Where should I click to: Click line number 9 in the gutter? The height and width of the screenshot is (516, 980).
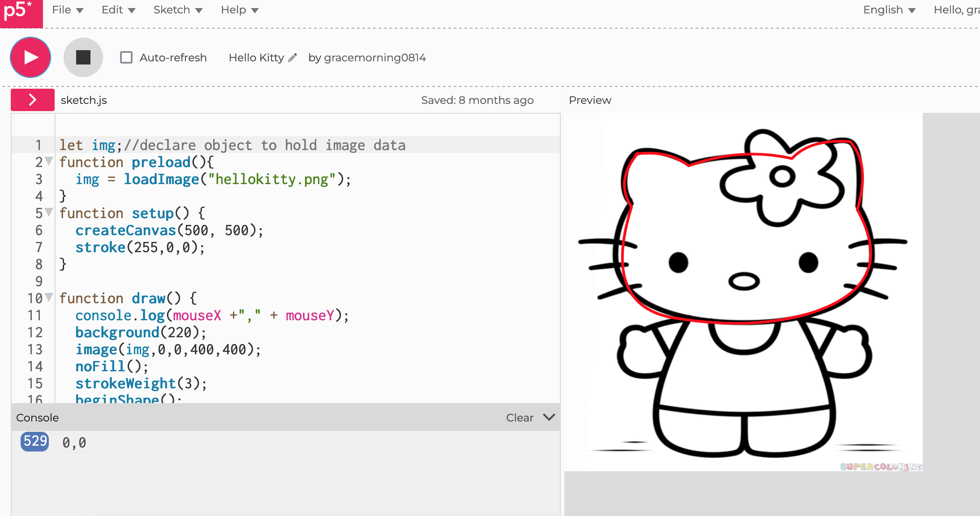(39, 281)
